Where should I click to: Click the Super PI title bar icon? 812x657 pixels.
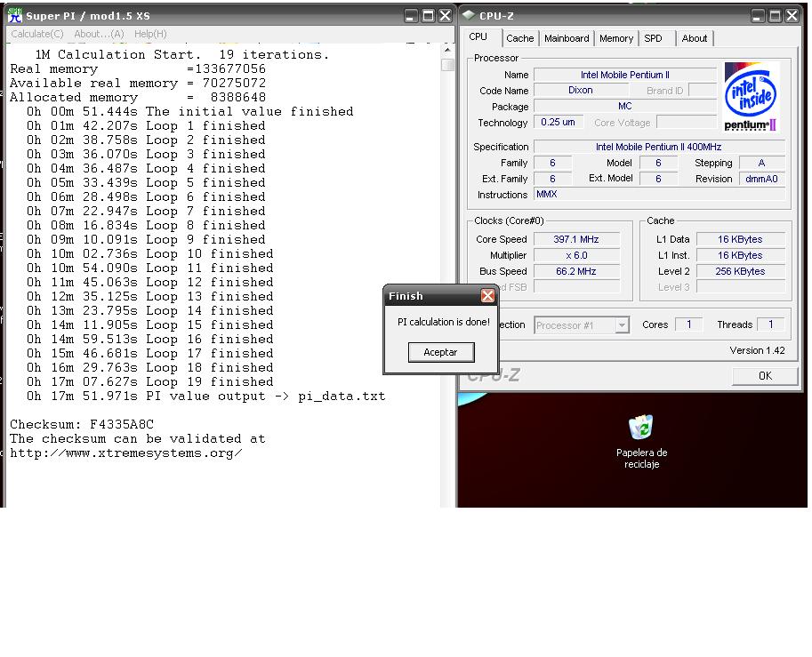[15, 15]
